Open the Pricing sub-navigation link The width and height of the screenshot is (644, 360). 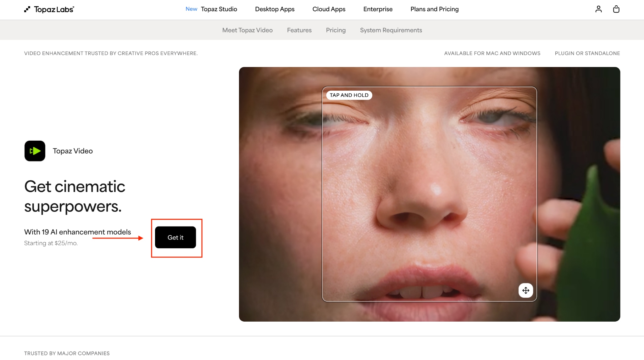(x=336, y=30)
